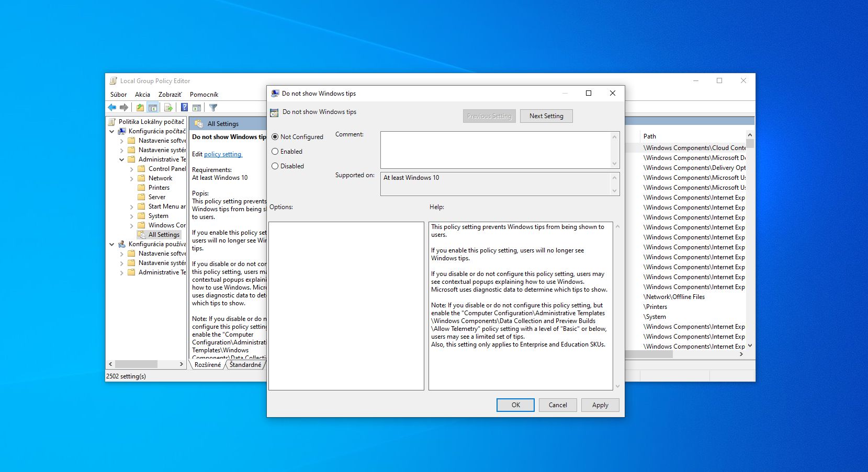Click the Export list toolbar icon
This screenshot has width=868, height=472.
tap(168, 108)
